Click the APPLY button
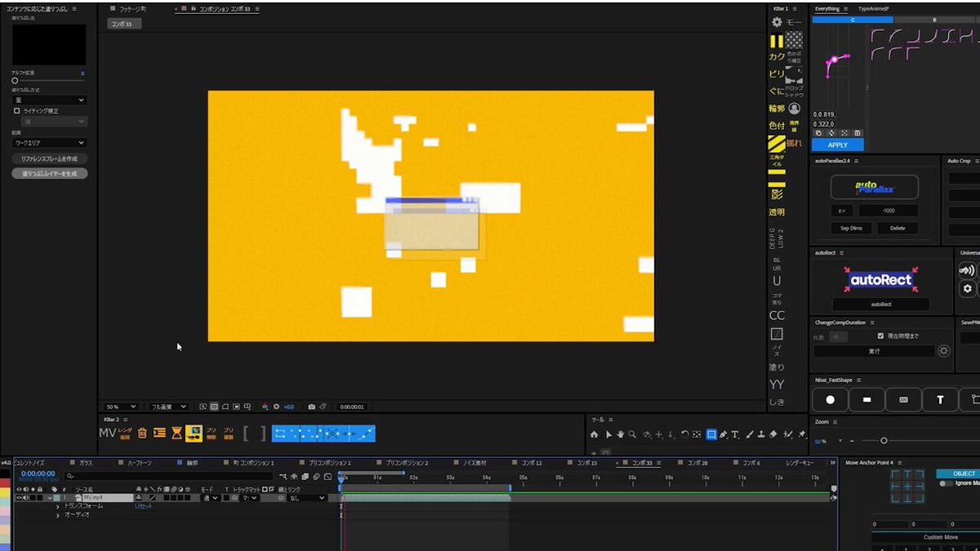Viewport: 980px width, 551px height. click(837, 144)
